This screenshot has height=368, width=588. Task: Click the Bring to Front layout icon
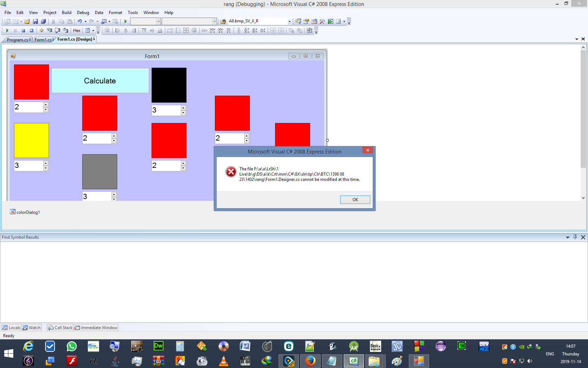(x=291, y=30)
